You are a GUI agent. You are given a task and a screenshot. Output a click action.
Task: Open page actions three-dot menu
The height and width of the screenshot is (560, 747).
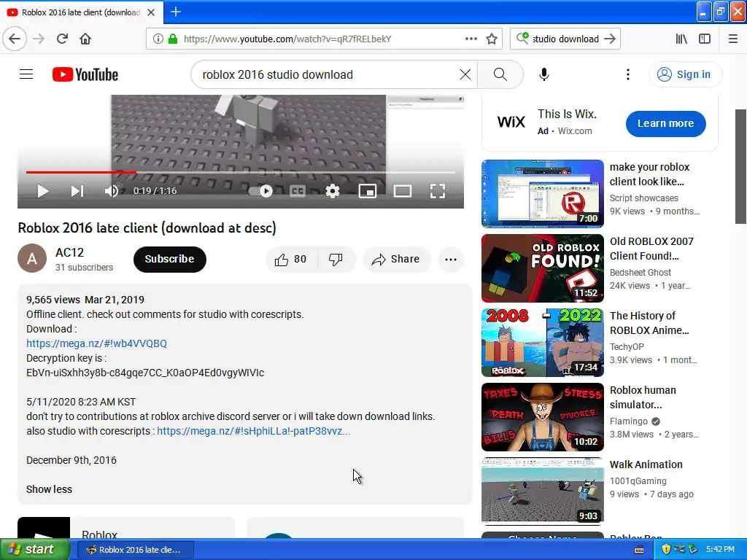(x=471, y=39)
